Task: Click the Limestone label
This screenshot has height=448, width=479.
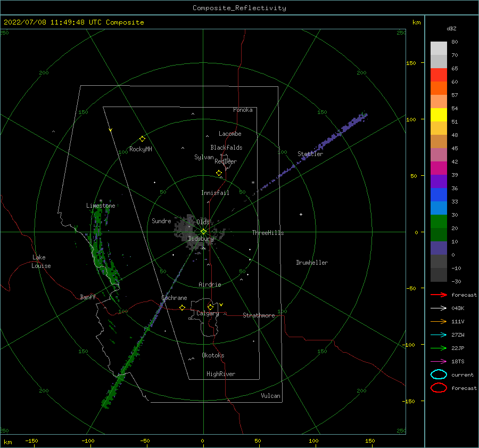Action: click(x=101, y=206)
